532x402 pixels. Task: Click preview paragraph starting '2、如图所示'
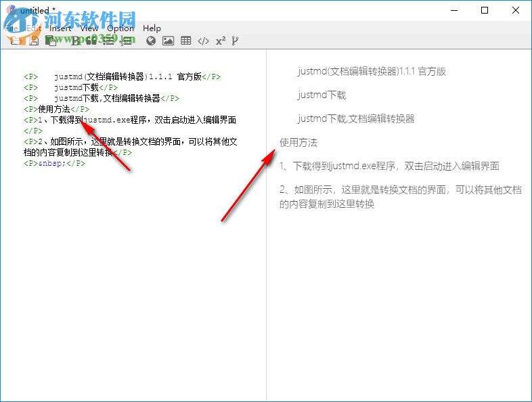401,197
